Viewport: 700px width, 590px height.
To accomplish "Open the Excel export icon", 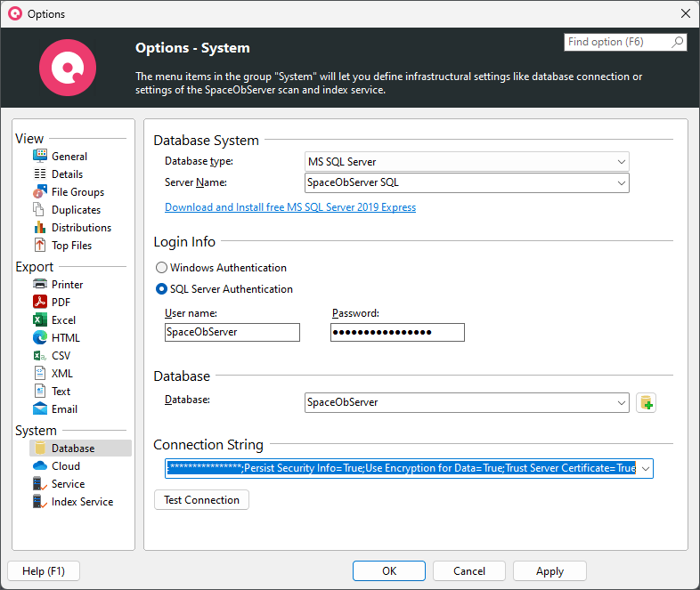I will (x=39, y=320).
